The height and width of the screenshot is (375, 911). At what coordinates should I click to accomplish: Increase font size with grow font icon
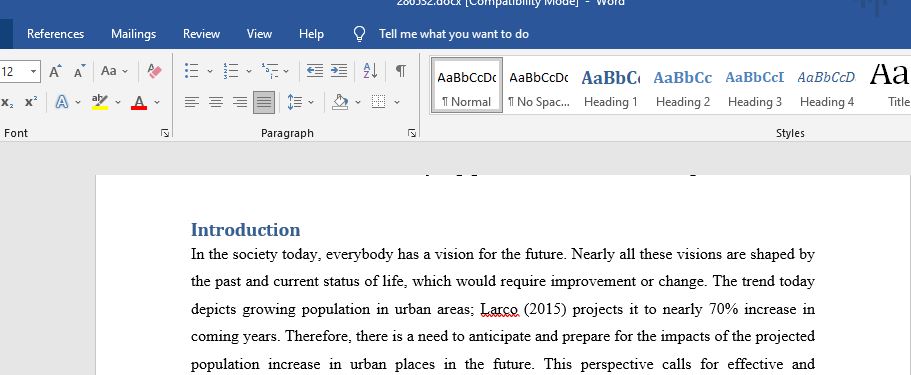point(55,72)
